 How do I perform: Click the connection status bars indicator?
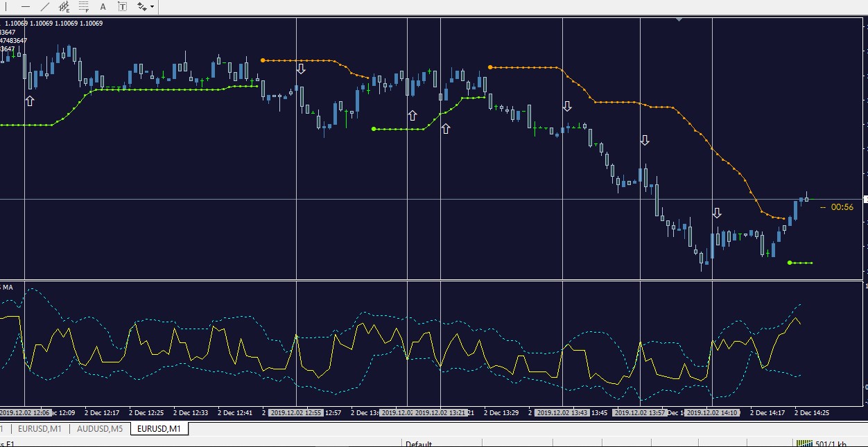pyautogui.click(x=804, y=444)
